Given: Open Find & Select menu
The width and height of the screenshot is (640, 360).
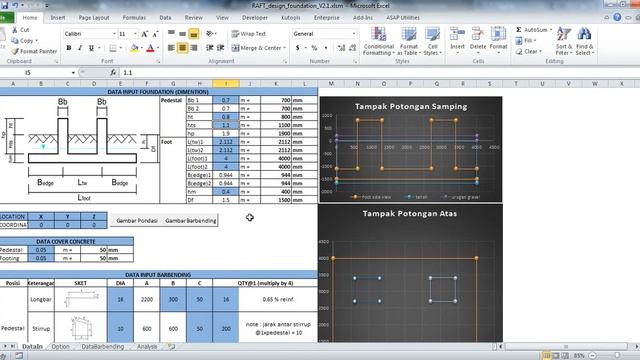Looking at the screenshot, I should point(584,41).
